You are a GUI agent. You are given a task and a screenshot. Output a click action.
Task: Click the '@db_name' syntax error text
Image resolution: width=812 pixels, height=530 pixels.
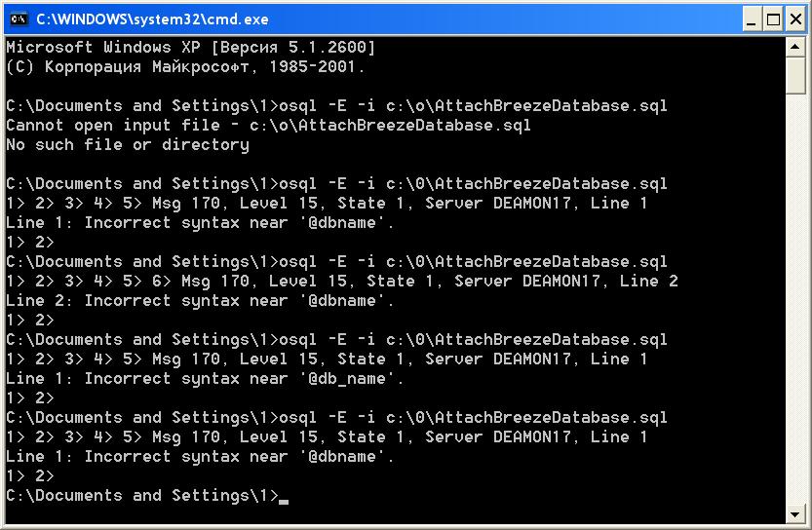click(x=347, y=379)
